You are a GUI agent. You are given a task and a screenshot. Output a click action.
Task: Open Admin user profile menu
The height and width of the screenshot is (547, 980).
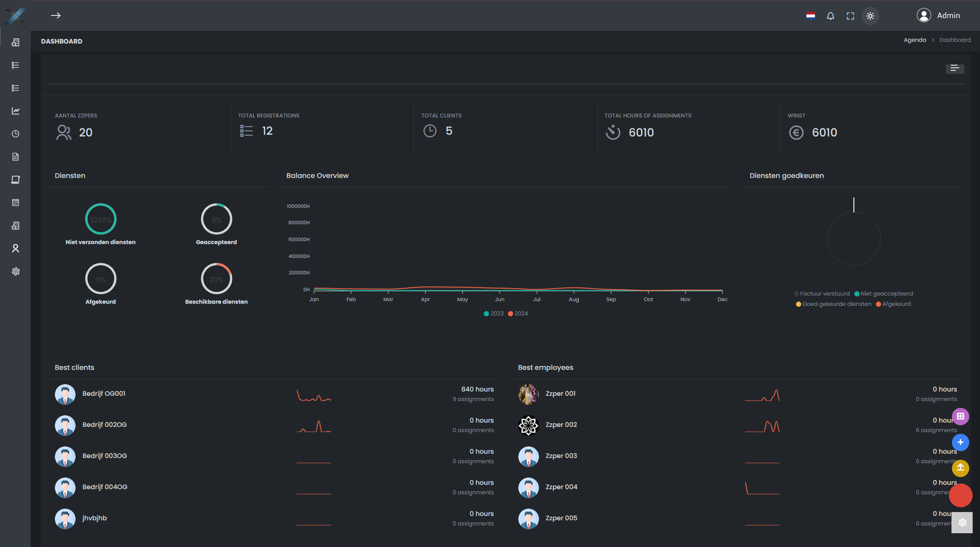pos(938,15)
